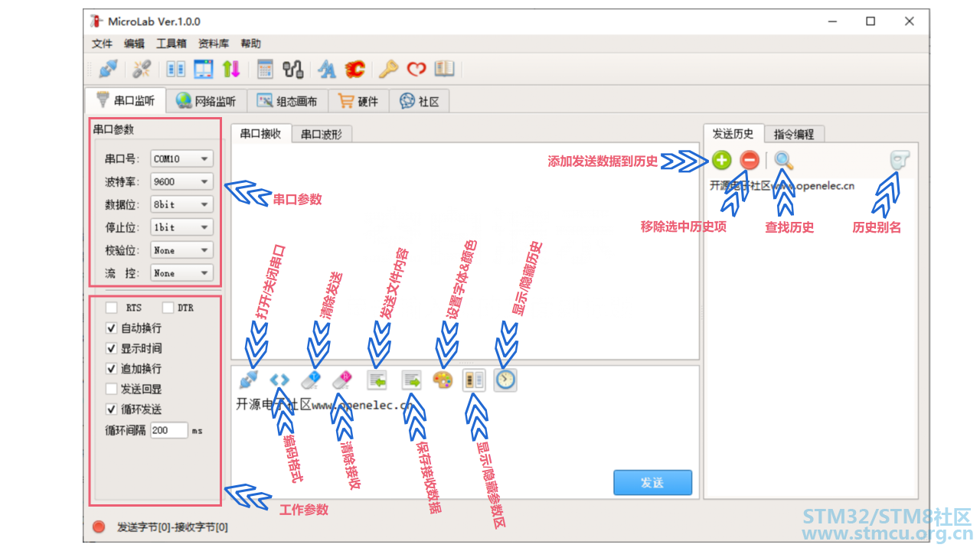The width and height of the screenshot is (980, 551).
Task: Open the font and color palette icon
Action: [x=443, y=380]
